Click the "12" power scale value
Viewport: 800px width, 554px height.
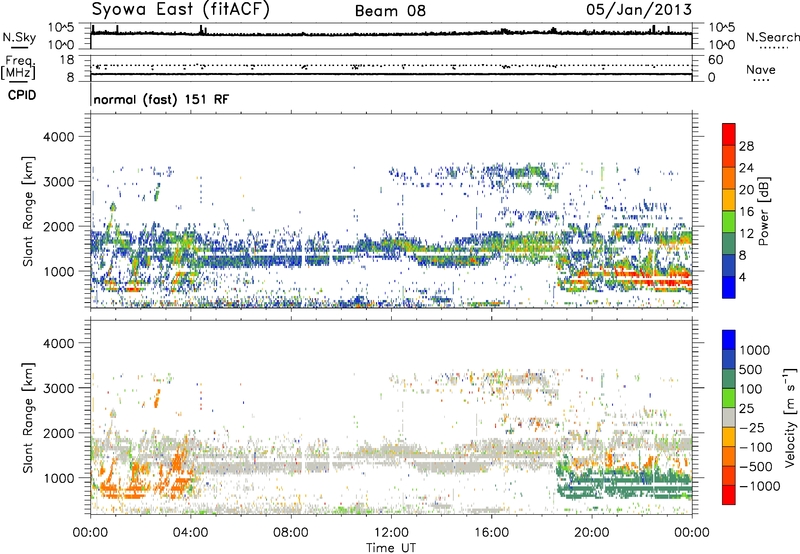coord(746,234)
